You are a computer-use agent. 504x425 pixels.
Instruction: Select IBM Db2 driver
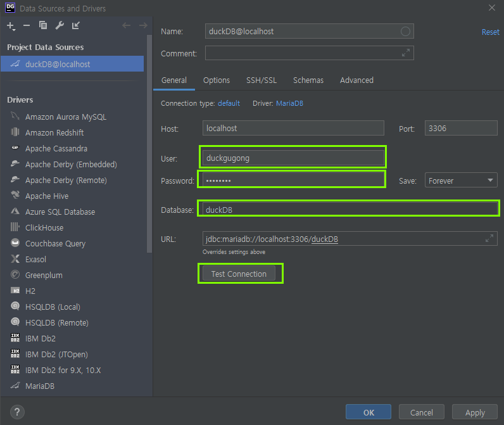click(x=72, y=338)
